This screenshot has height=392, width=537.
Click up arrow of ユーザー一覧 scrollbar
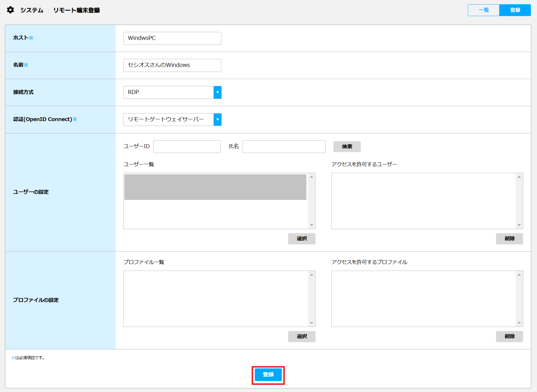coord(312,177)
